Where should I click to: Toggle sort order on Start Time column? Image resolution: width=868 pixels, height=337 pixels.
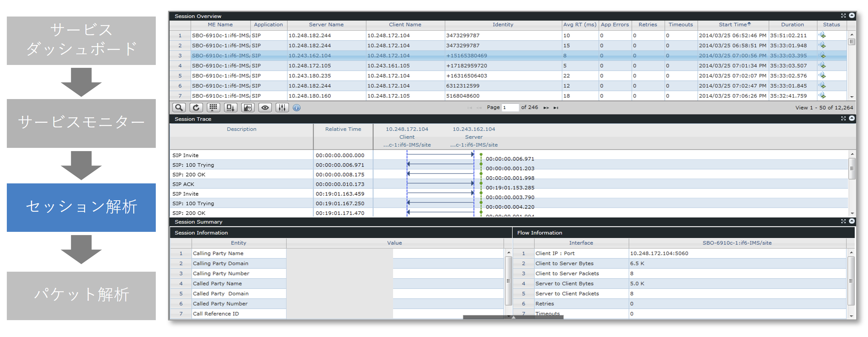click(x=733, y=24)
